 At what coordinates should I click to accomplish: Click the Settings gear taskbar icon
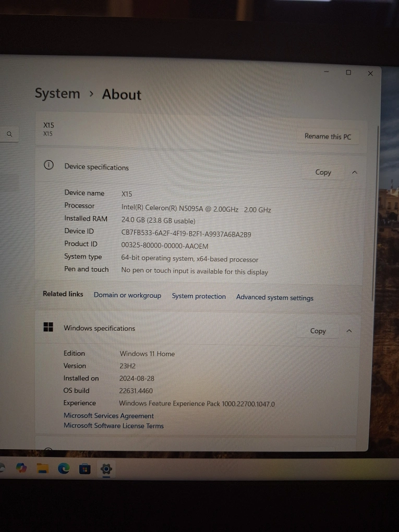[x=106, y=469]
